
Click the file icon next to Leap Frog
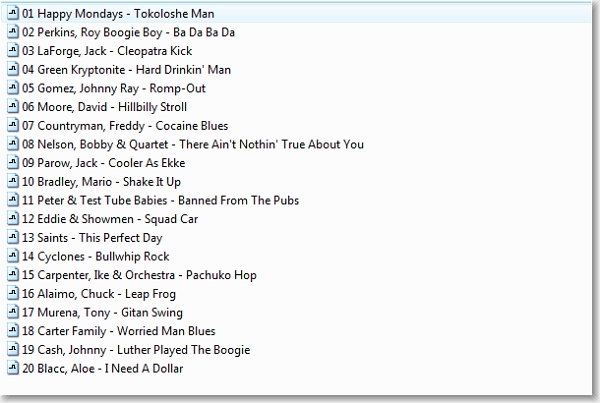pyautogui.click(x=13, y=294)
